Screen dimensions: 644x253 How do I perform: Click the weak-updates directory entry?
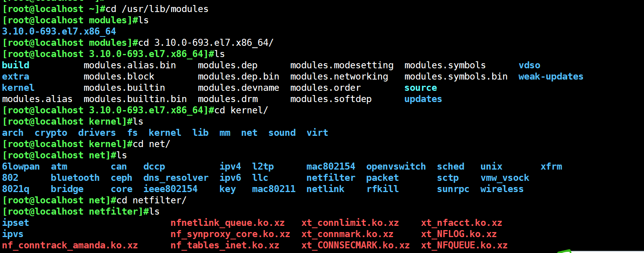tap(550, 76)
